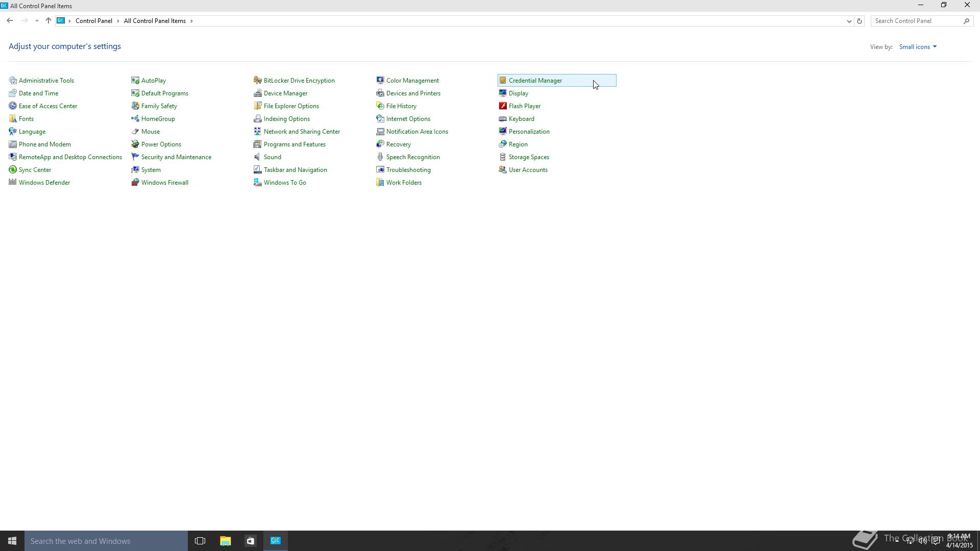Open Windows Defender
Viewport: 980px width, 551px height.
tap(44, 183)
